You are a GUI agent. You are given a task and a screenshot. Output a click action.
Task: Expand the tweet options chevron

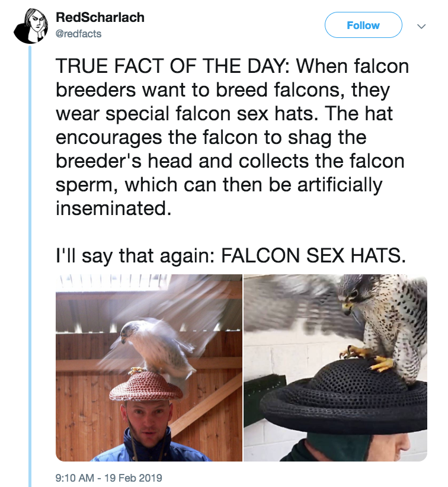point(421,26)
